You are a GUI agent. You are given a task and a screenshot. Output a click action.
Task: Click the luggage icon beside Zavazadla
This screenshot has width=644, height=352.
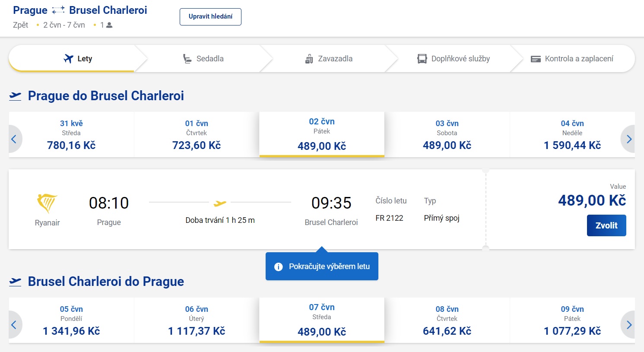[309, 59]
